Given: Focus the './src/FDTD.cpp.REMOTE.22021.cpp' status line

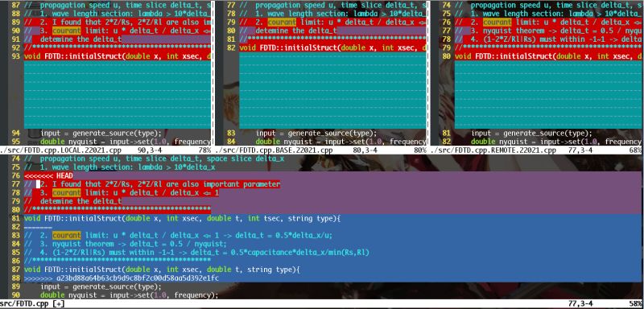Looking at the screenshot, I should tap(536, 150).
